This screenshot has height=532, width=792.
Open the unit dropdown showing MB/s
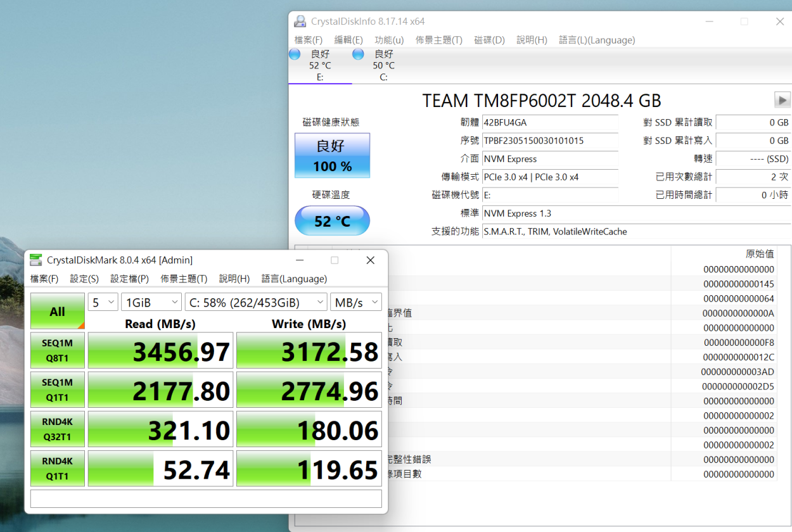[x=356, y=302]
